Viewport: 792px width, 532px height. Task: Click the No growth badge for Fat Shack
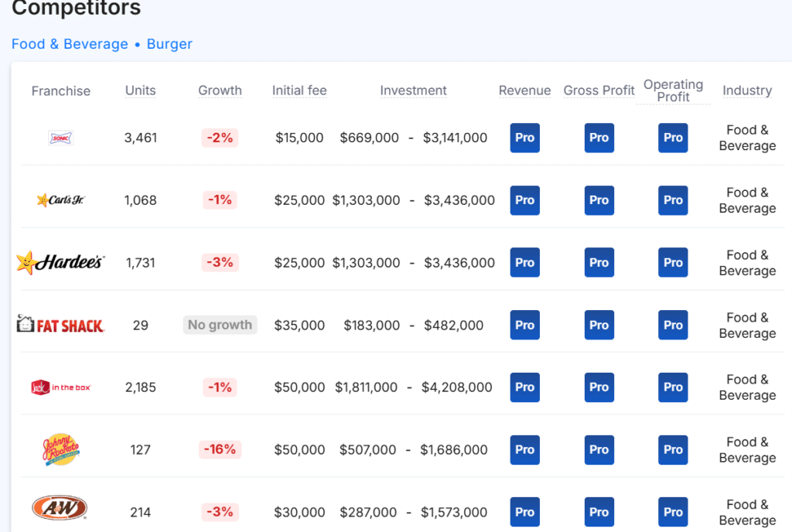tap(220, 325)
